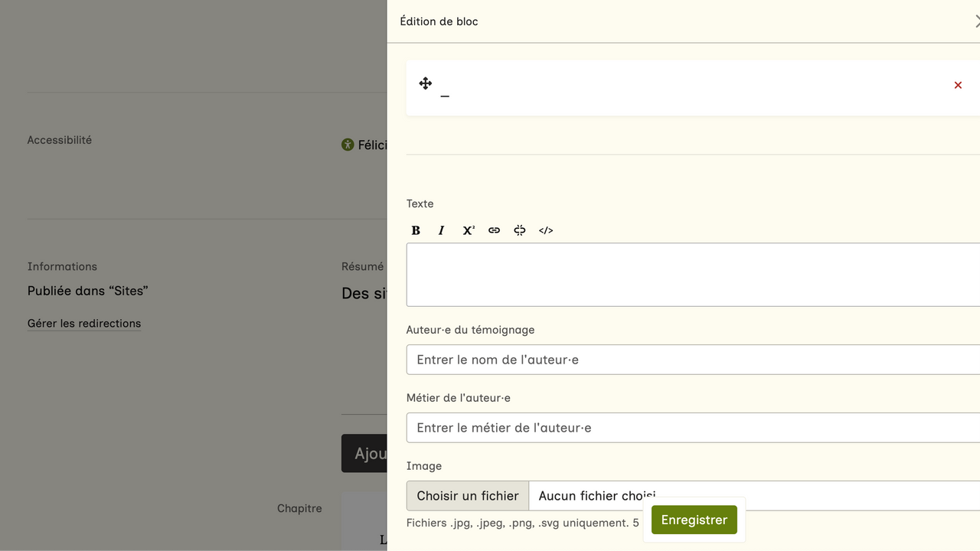Select the untitled block item card

tap(689, 88)
